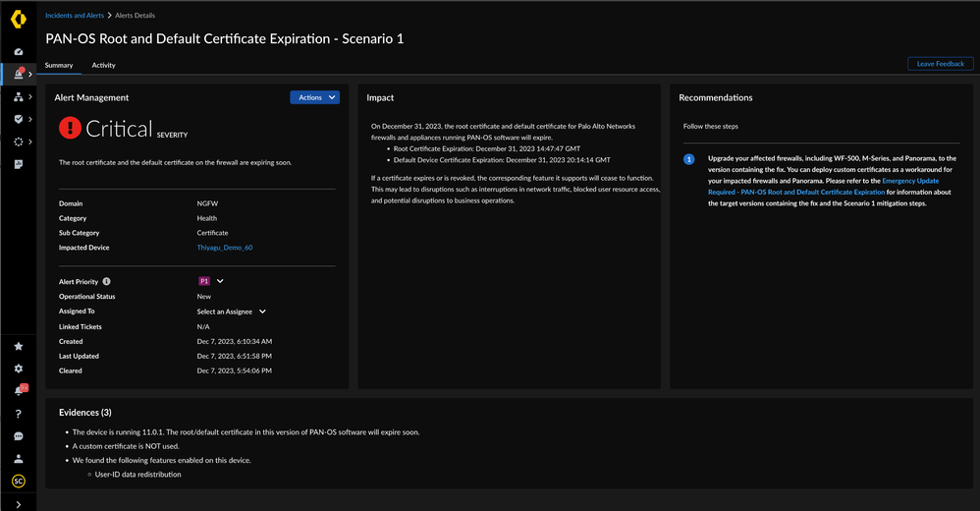980x511 pixels.
Task: Open the reports chart icon in sidebar
Action: pyautogui.click(x=19, y=164)
